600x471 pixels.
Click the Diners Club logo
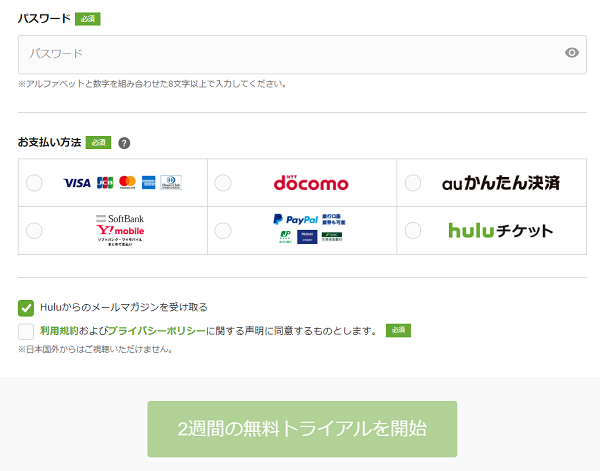click(171, 183)
